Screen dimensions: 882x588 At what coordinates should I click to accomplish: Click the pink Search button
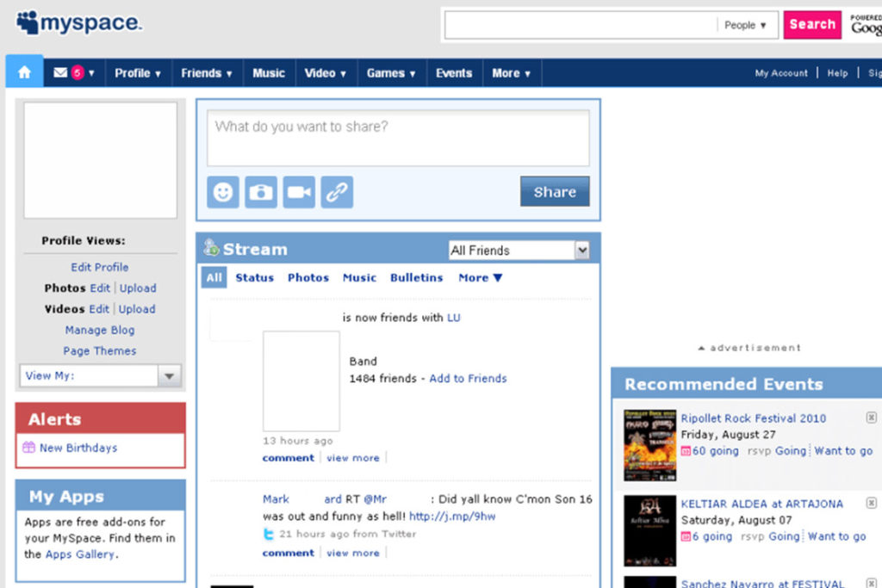coord(812,25)
